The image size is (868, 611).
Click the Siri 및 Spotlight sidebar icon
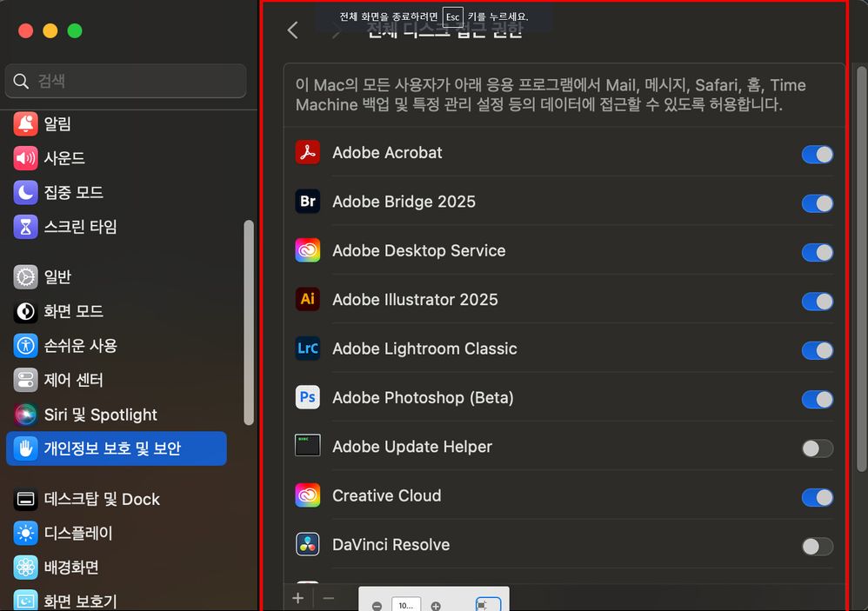click(24, 415)
